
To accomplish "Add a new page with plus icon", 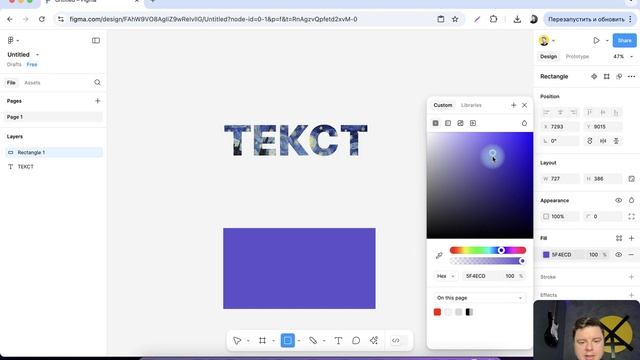I will tap(98, 101).
